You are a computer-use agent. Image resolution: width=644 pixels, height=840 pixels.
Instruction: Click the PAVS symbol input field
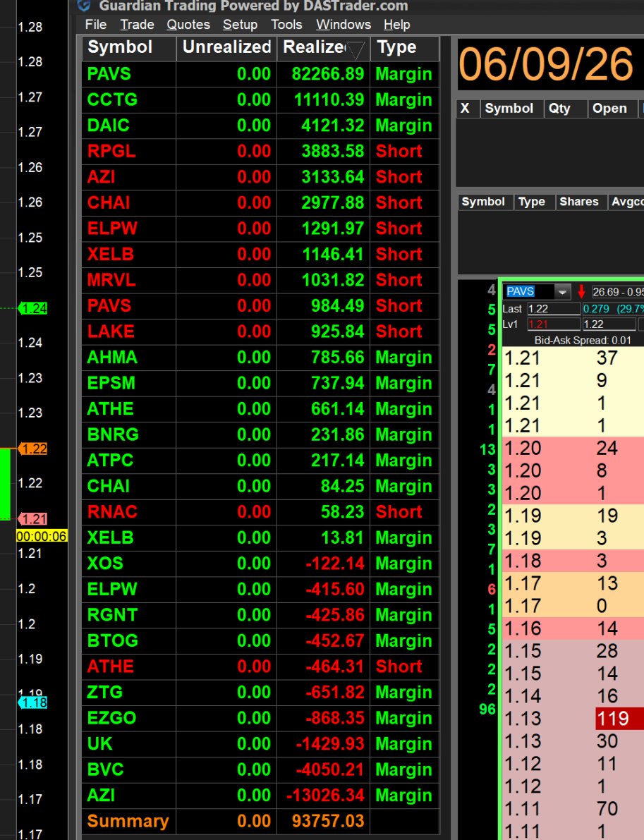click(x=530, y=292)
